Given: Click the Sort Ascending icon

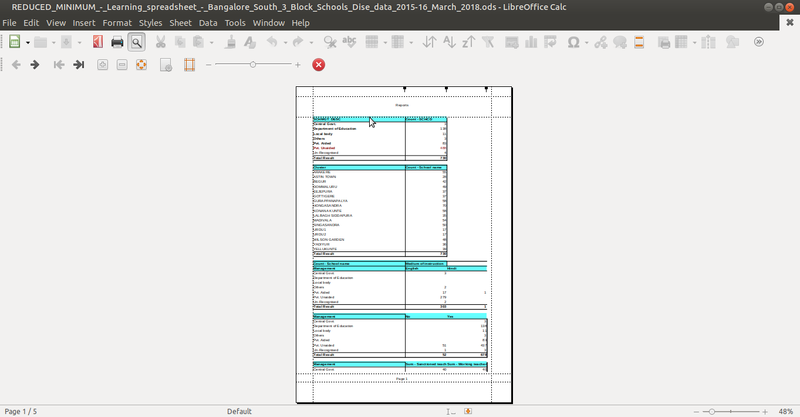Looking at the screenshot, I should tap(449, 42).
